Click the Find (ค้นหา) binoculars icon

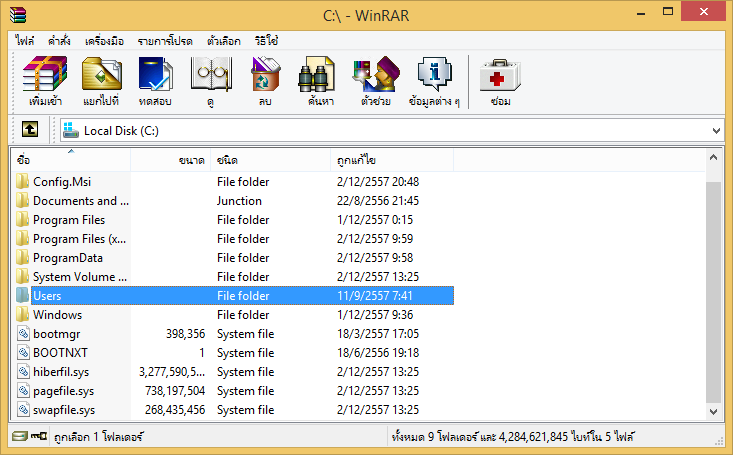[x=316, y=74]
